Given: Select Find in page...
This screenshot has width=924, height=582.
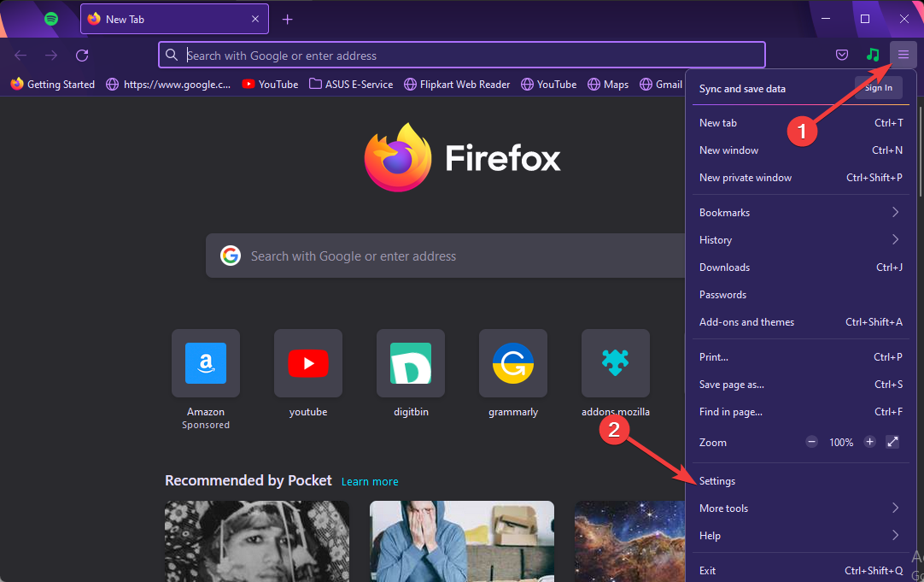Looking at the screenshot, I should point(800,412).
